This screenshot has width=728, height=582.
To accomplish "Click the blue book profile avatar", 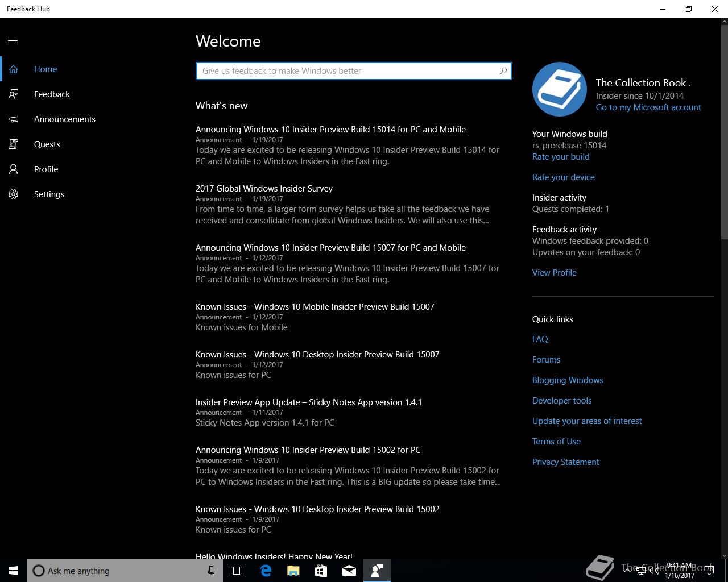I will 560,89.
